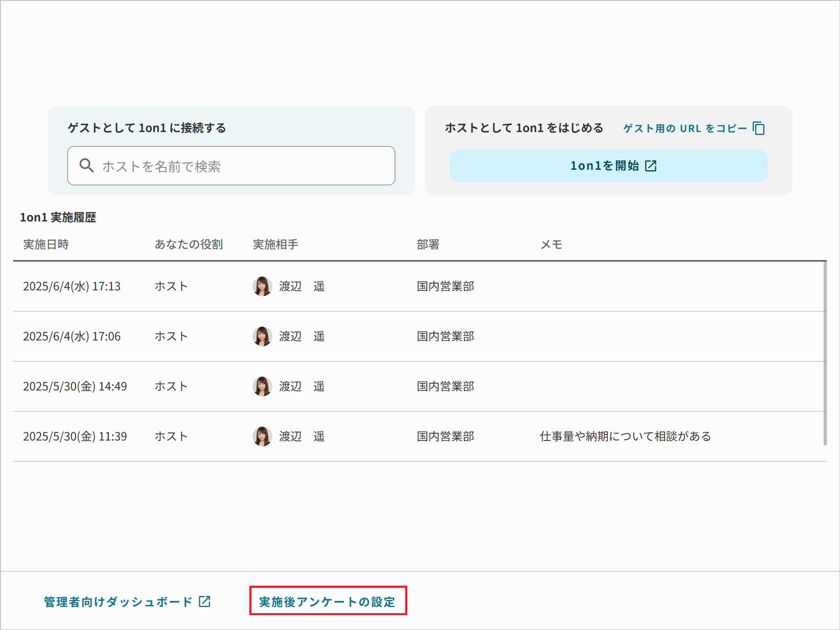Focus the ホストを名前で検索 search field
This screenshot has height=630, width=840.
tap(246, 166)
